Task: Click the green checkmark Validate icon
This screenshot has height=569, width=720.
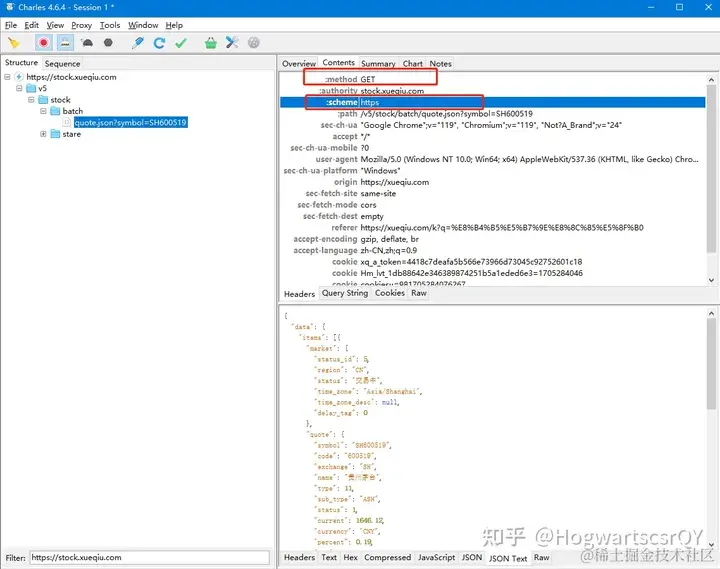Action: pos(181,43)
